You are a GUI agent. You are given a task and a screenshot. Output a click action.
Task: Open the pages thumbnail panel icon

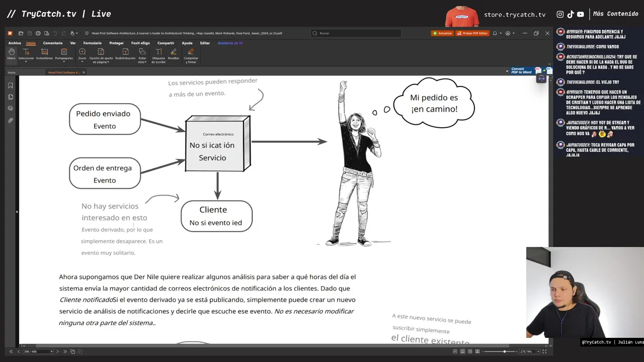pyautogui.click(x=11, y=97)
